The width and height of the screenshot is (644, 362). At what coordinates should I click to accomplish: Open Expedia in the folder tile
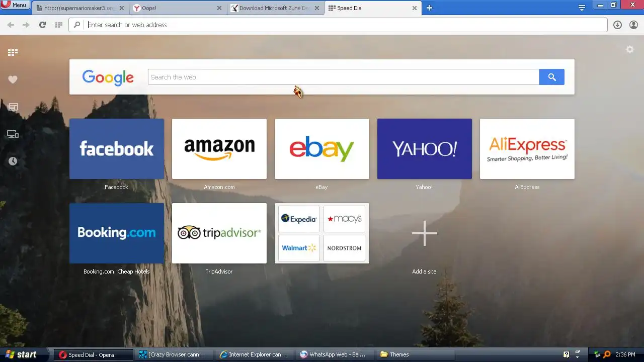point(299,219)
